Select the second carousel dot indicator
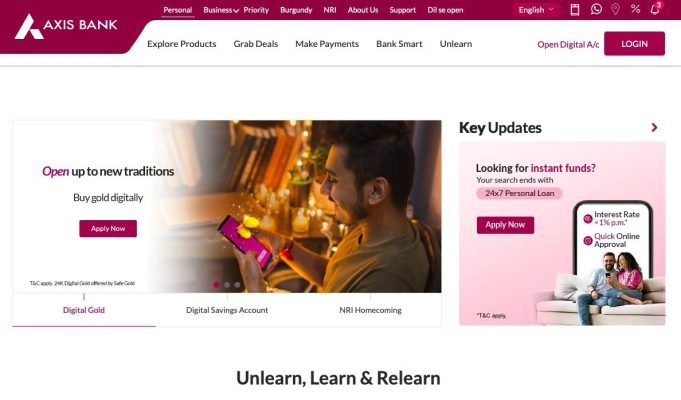 [227, 284]
